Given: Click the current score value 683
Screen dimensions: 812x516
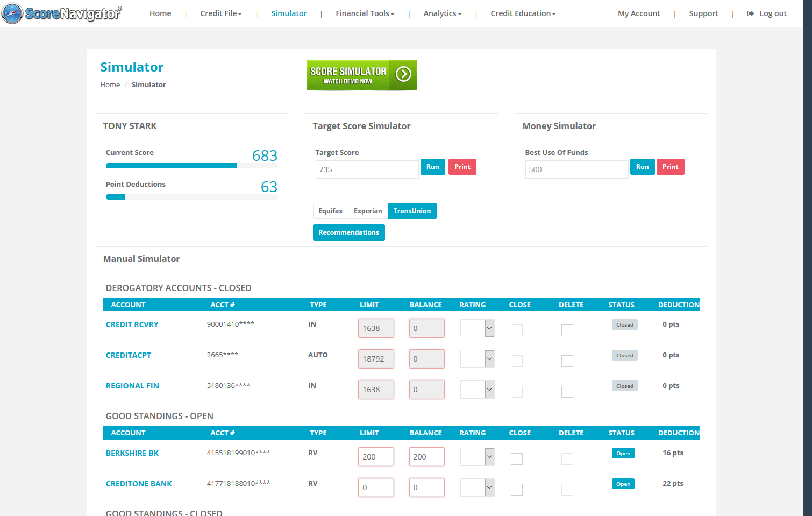Looking at the screenshot, I should tap(265, 155).
